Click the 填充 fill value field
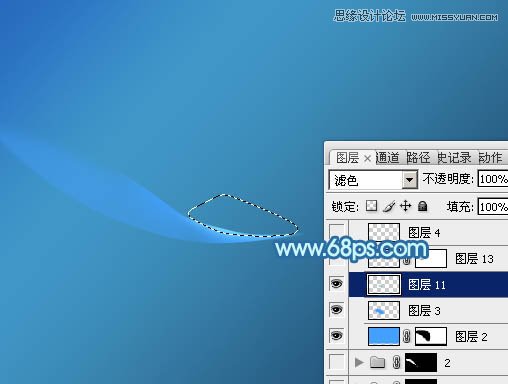 pyautogui.click(x=493, y=207)
